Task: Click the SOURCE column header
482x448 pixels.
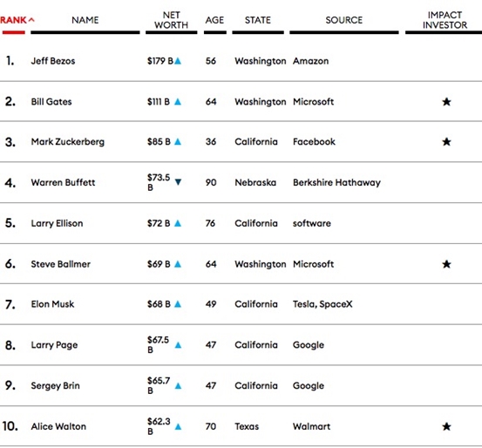Action: (x=344, y=20)
